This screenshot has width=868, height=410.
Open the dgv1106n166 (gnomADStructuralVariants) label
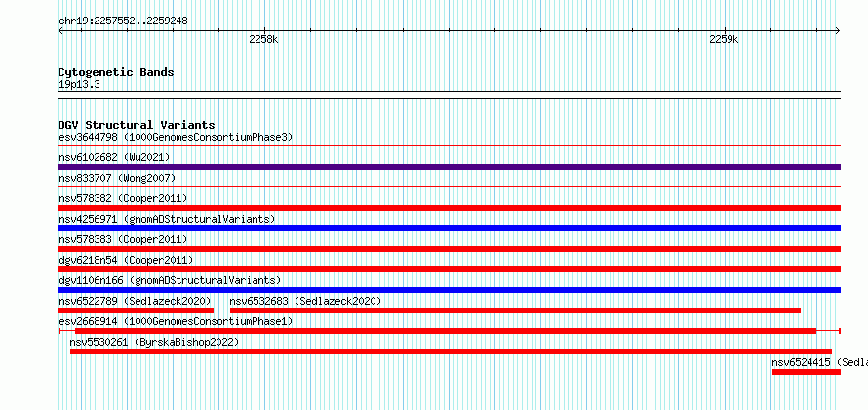[170, 280]
